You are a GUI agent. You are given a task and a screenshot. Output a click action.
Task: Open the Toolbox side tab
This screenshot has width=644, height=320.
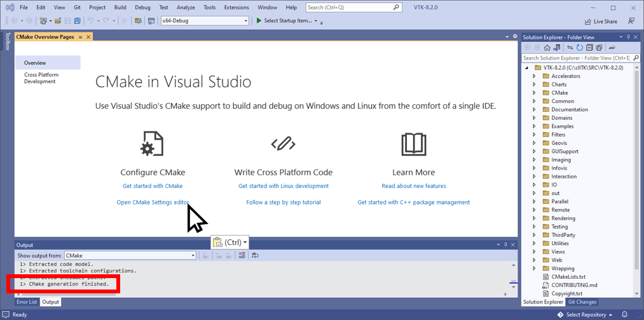8,41
